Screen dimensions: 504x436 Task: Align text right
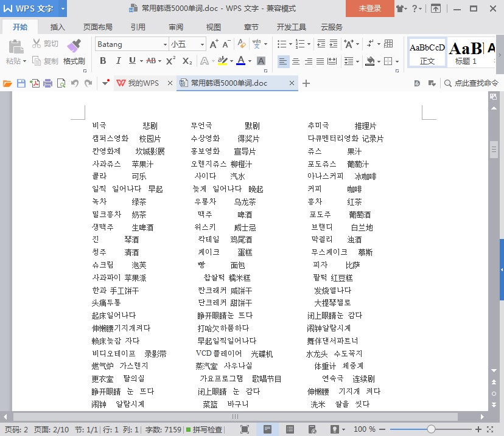[308, 61]
